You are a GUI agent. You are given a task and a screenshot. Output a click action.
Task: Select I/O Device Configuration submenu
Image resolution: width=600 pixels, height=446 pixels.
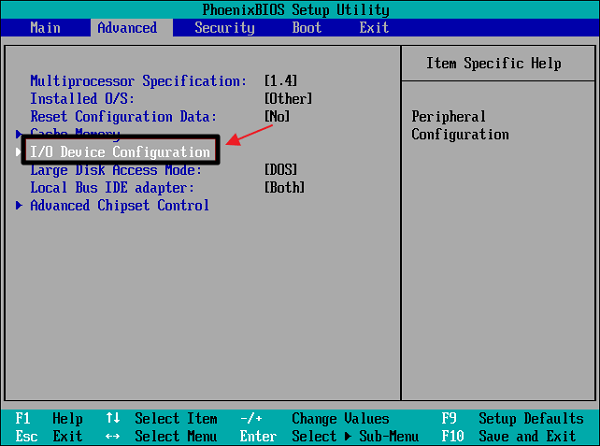[120, 152]
